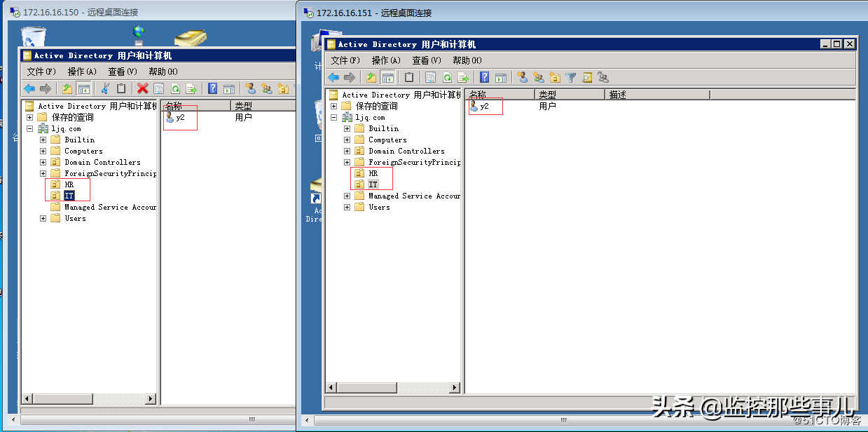Image resolution: width=868 pixels, height=432 pixels.
Task: Sort by 类型 column in left window
Action: 263,106
